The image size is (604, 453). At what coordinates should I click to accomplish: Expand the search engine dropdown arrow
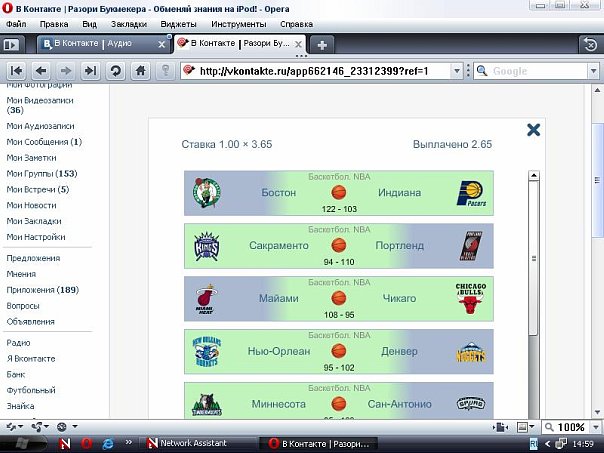pos(481,71)
